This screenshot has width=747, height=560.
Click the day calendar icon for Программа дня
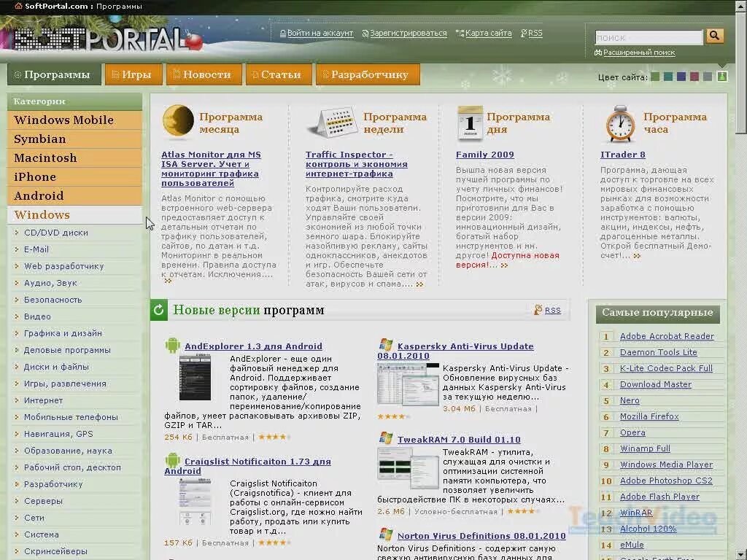tap(470, 122)
